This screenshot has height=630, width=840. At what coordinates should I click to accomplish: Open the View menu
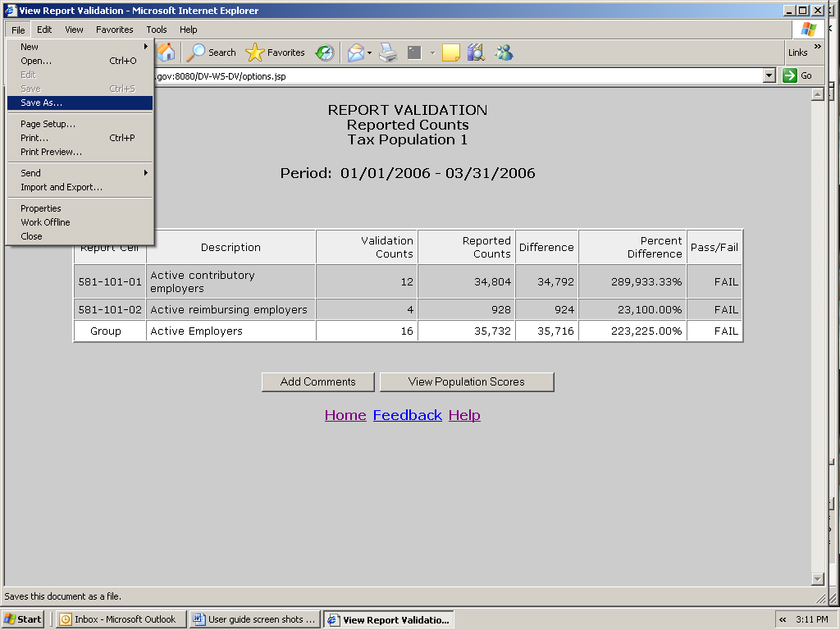[x=74, y=30]
